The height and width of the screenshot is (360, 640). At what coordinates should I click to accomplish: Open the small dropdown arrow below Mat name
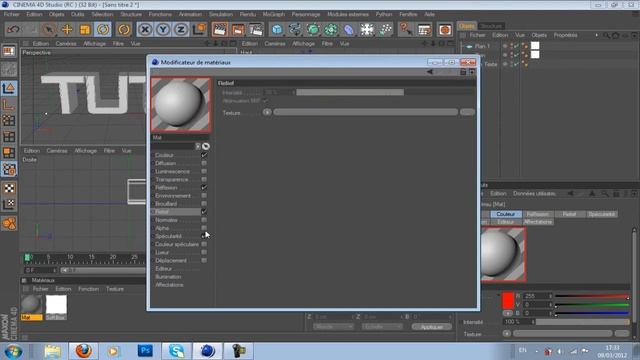point(198,146)
